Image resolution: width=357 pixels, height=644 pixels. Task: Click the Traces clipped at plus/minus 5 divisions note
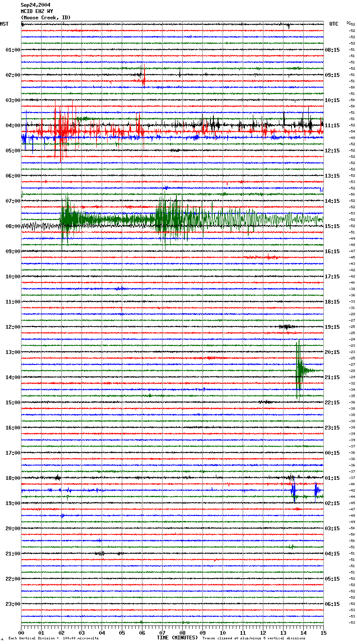[254, 638]
